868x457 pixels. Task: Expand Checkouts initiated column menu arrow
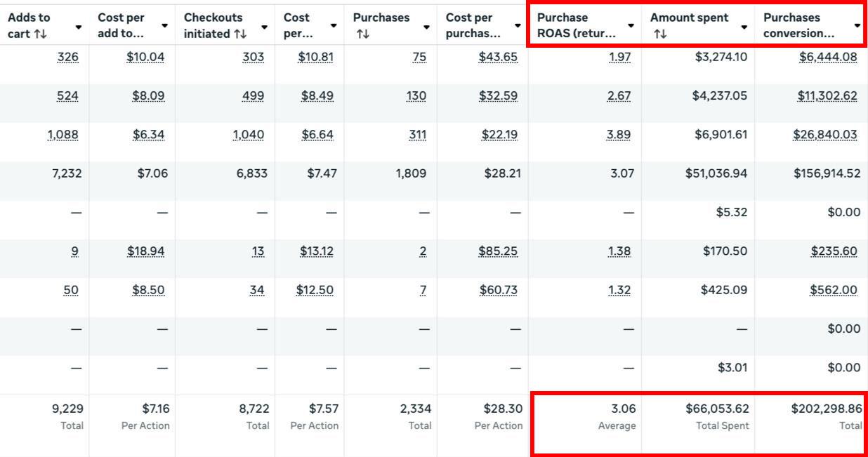pyautogui.click(x=264, y=27)
